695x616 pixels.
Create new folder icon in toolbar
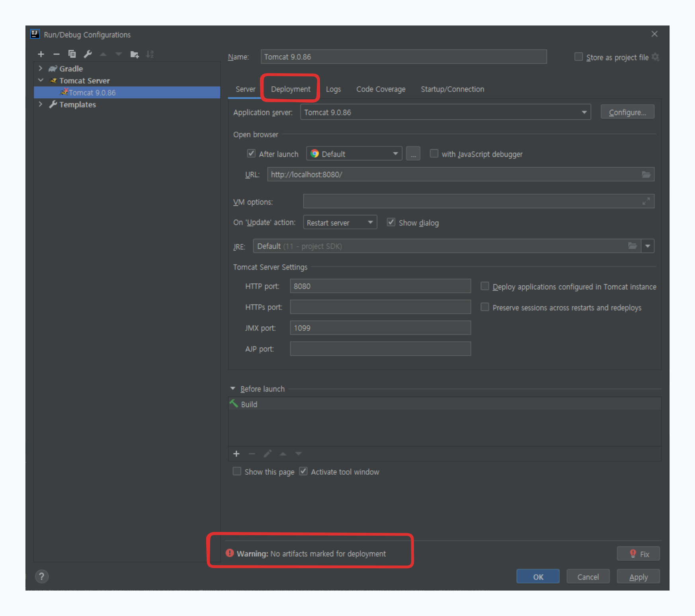(x=135, y=54)
